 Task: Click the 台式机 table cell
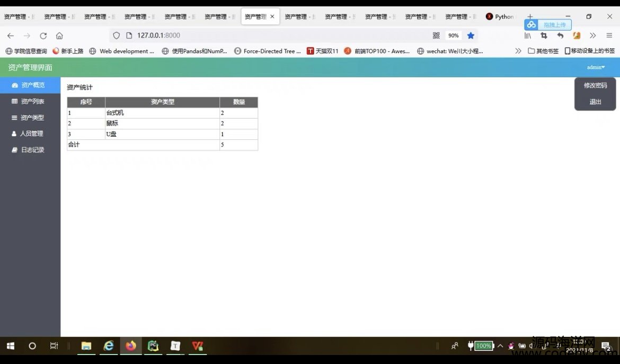pos(163,113)
